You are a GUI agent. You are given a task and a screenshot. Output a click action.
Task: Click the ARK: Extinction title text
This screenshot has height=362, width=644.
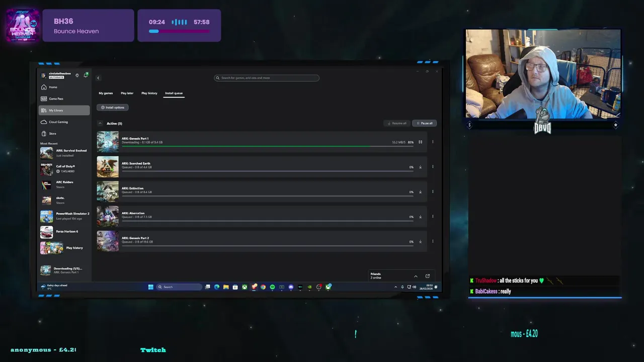click(132, 188)
